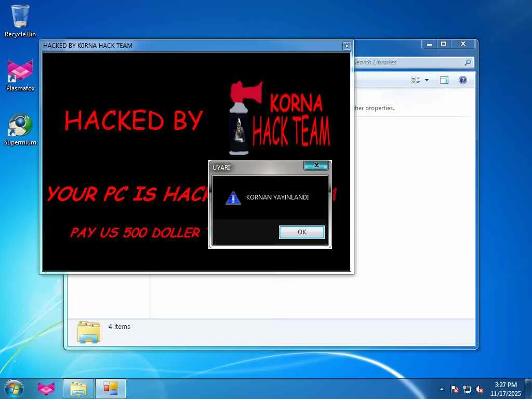Click the KORNA HACK TEAM logo text
The width and height of the screenshot is (532, 399).
point(291,121)
